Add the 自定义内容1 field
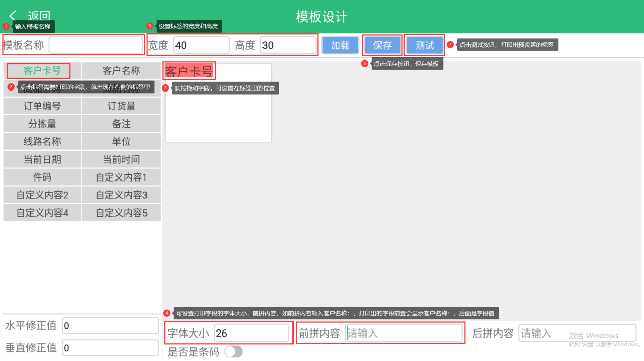 (121, 177)
